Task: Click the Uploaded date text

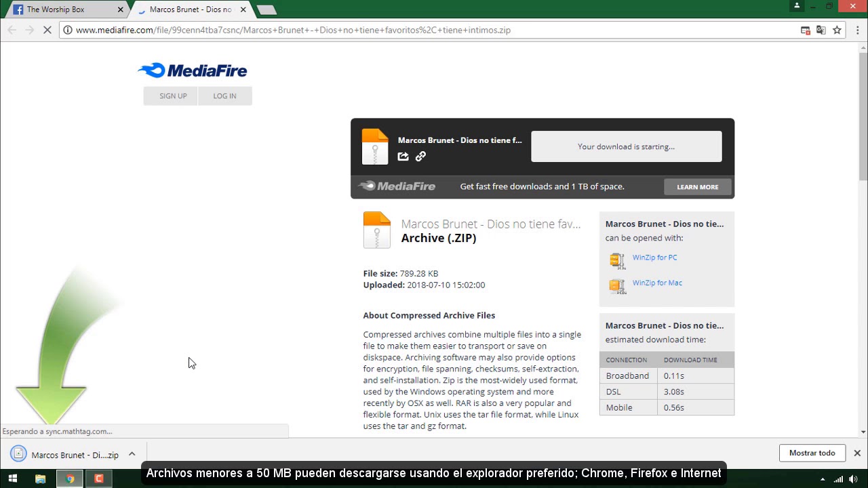Action: 424,285
